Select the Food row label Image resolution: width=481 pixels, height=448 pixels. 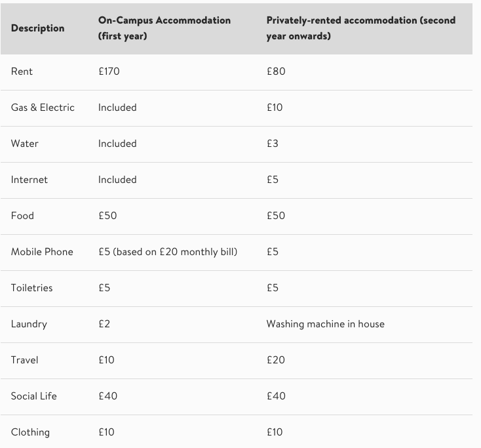click(22, 216)
